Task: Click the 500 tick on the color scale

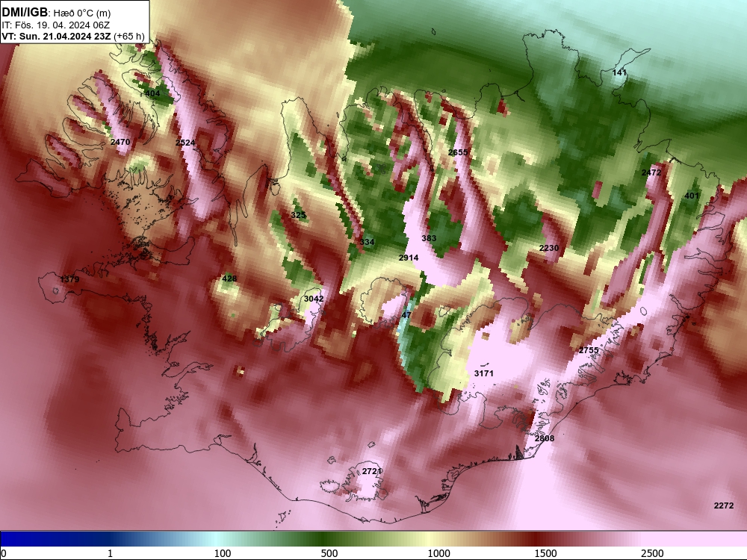Action: [x=329, y=553]
